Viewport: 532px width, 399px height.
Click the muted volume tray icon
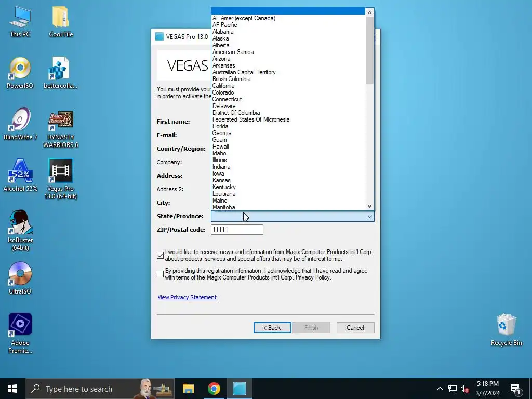coord(465,389)
